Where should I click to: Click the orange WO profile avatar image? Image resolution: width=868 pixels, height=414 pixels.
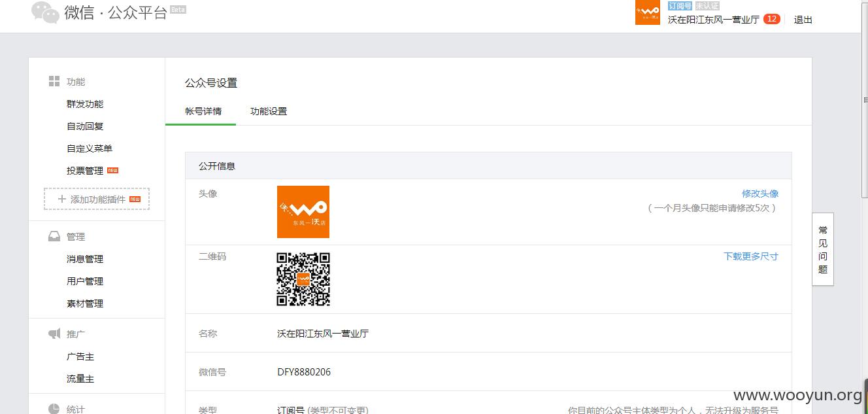[x=303, y=212]
